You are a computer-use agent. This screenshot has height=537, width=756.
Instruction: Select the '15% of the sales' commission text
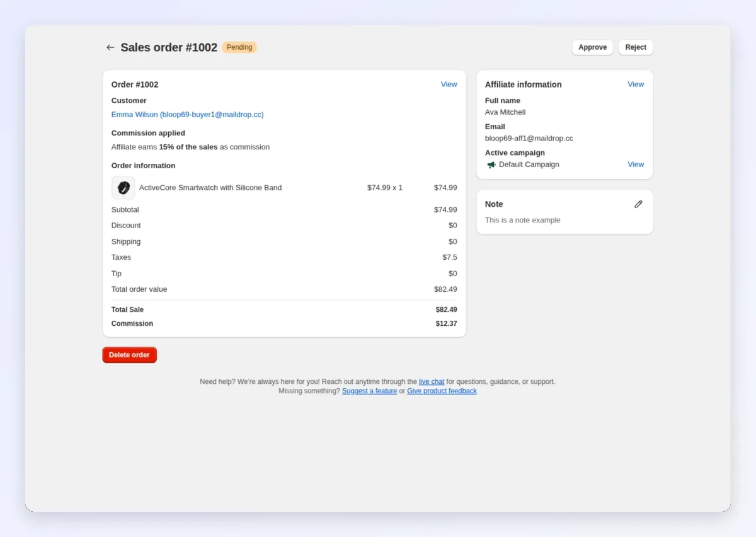pos(188,147)
